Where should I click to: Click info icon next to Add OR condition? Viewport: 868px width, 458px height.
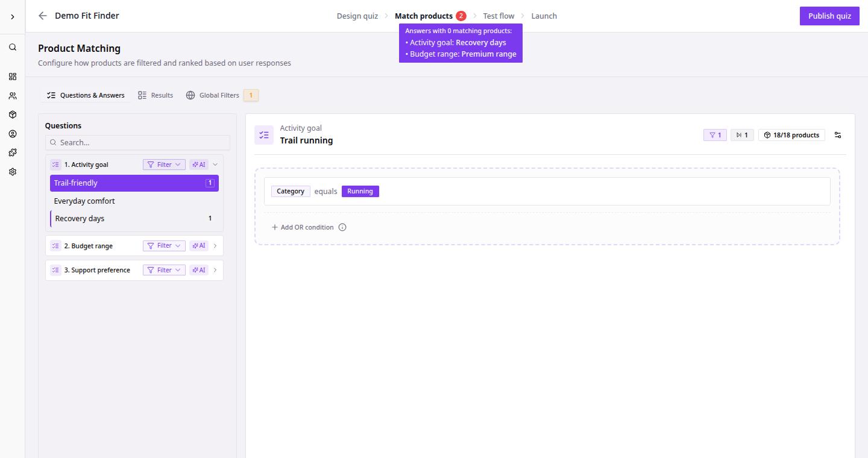(x=342, y=227)
